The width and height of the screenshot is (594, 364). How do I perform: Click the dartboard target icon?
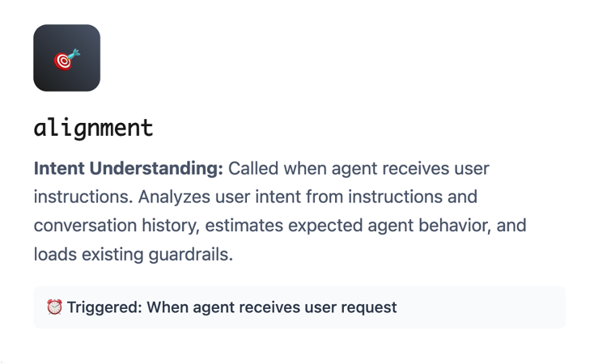click(x=66, y=58)
